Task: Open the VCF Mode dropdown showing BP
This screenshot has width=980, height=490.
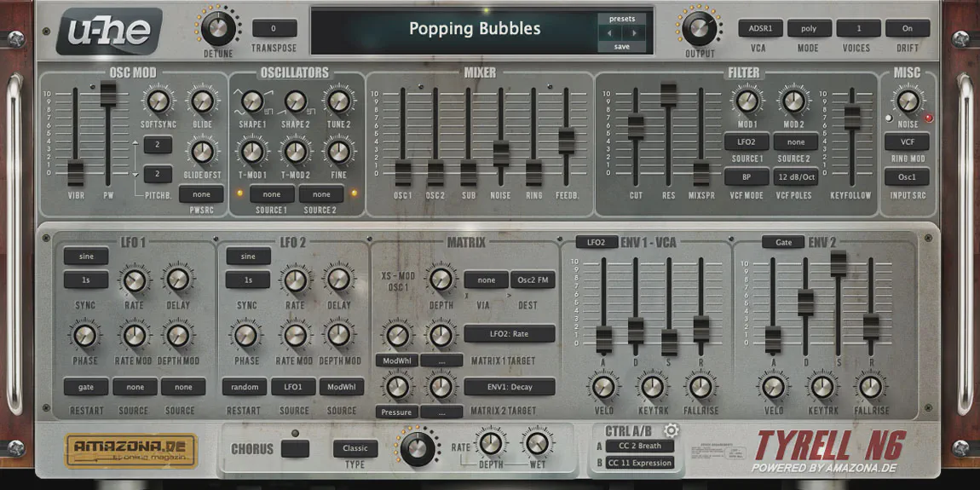Action: [747, 177]
